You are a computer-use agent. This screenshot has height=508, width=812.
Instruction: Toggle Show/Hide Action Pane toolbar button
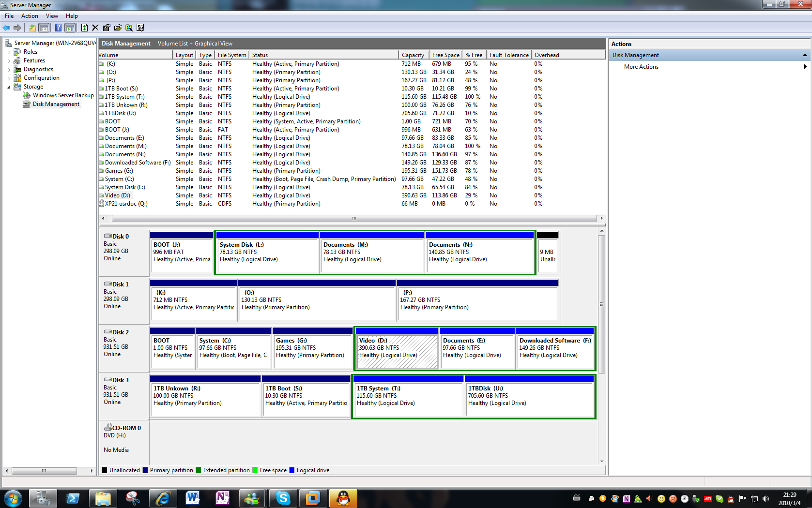point(70,28)
